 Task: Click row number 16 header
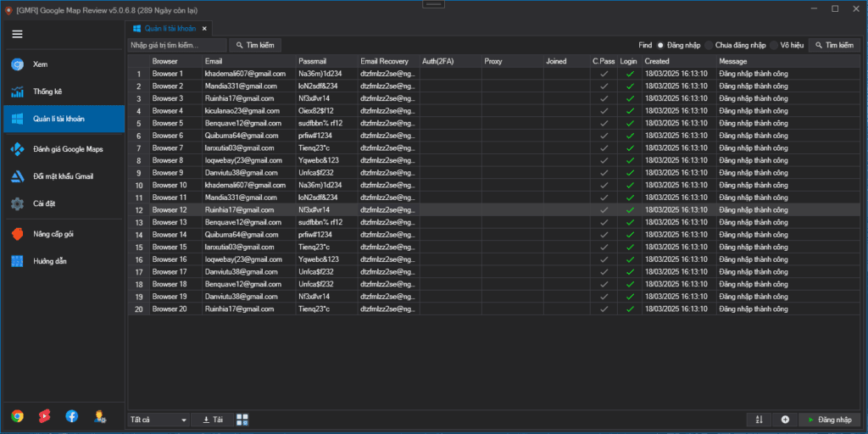139,259
